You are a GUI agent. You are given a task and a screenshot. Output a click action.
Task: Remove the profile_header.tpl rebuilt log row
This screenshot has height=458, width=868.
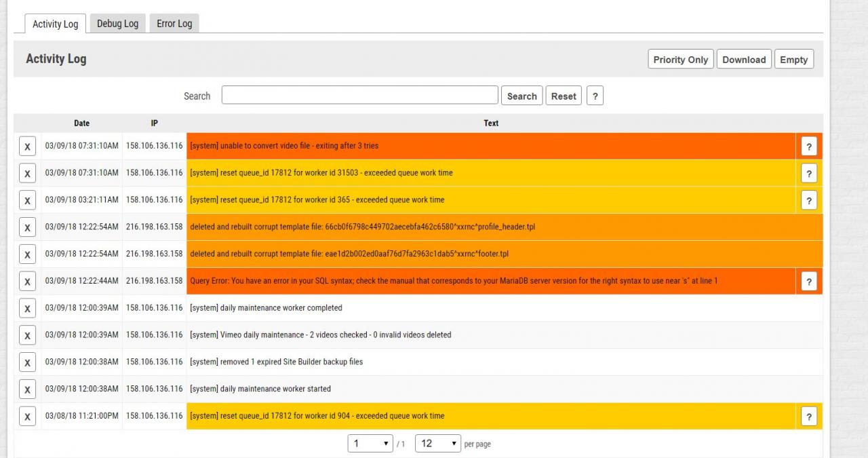27,227
